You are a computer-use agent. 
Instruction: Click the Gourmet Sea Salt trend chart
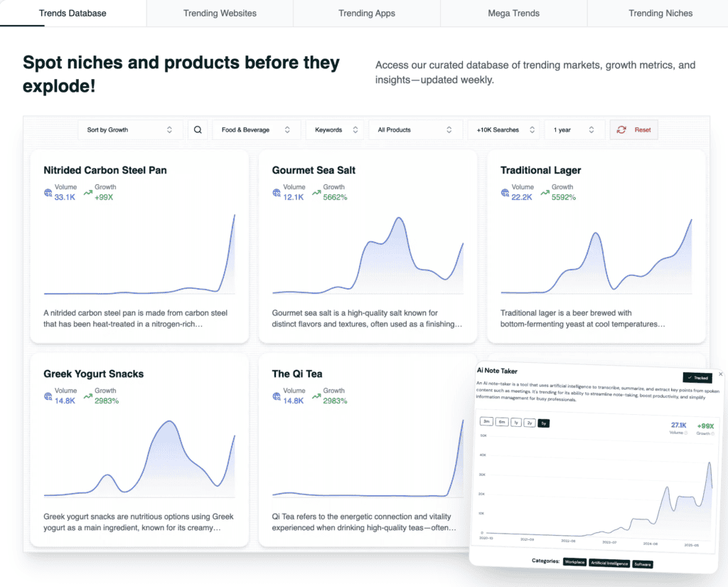(368, 256)
